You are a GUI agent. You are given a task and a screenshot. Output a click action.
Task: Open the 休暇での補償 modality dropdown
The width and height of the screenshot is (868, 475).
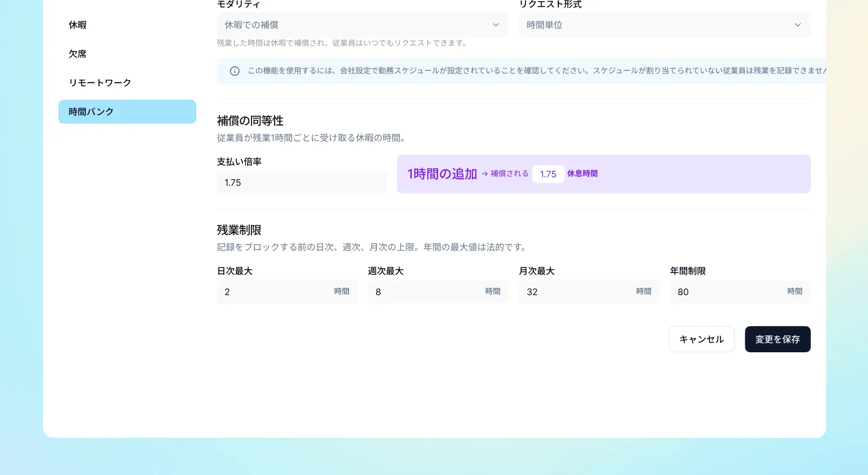tap(363, 25)
